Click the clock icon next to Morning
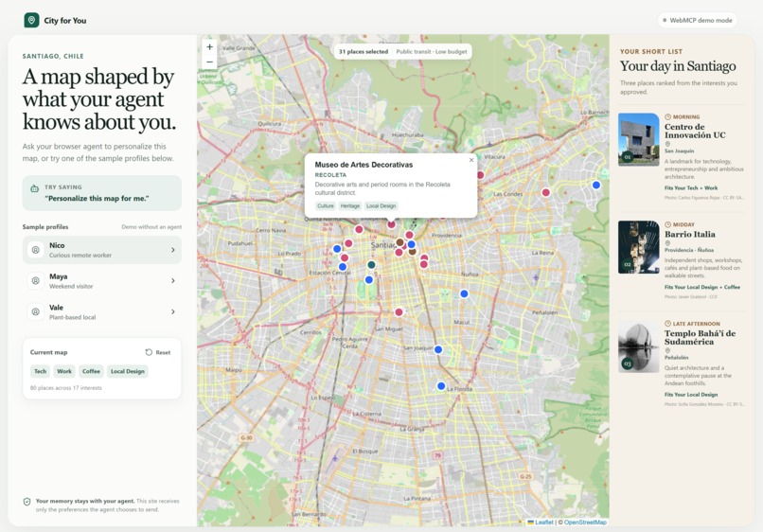 pos(668,116)
